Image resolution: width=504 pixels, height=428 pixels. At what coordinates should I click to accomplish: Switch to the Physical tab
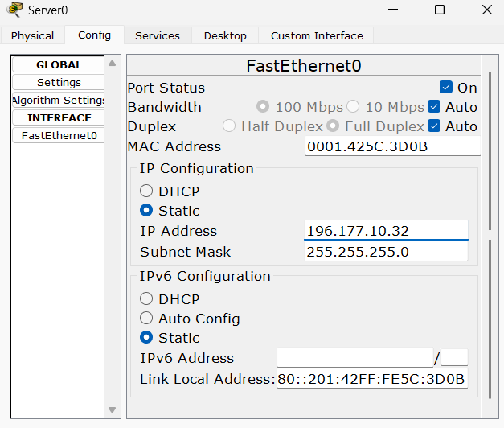click(33, 36)
